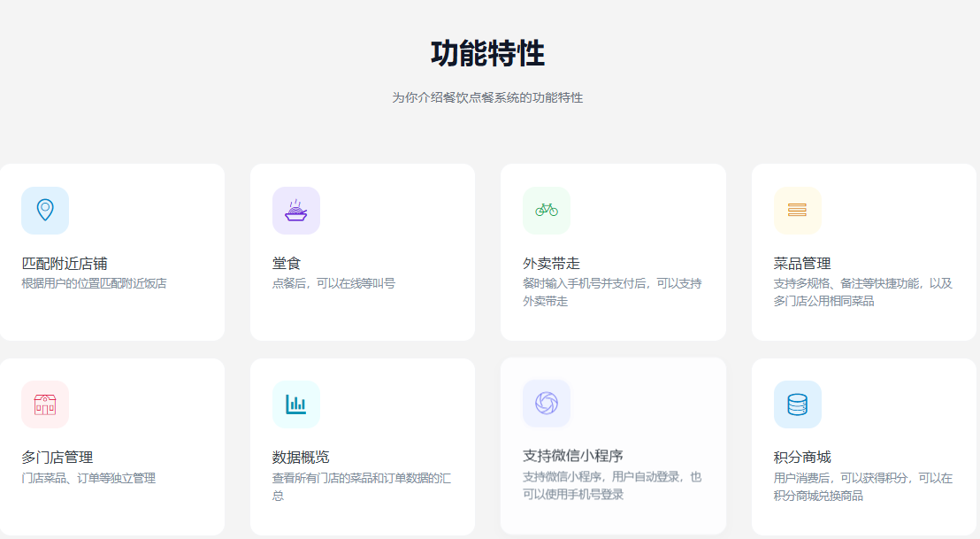Click the description 门店菜品、订单等独立管理
Image resolution: width=980 pixels, height=539 pixels.
[x=88, y=478]
